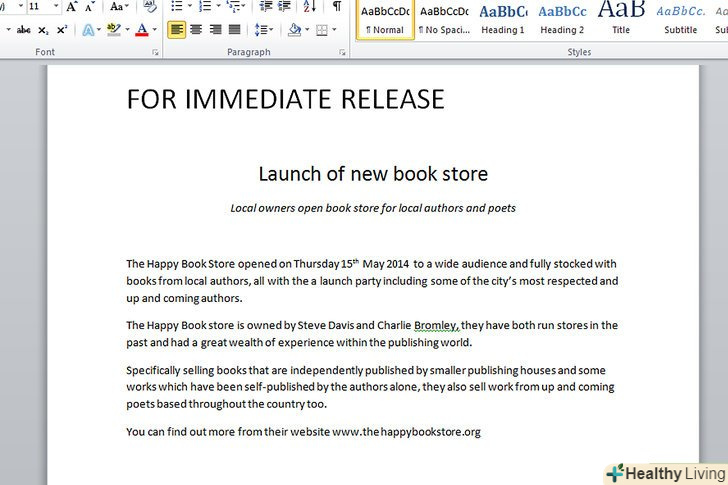Screen dimensions: 728x485
Task: Expand the Text Effects dropdown arrow
Action: pyautogui.click(x=99, y=30)
